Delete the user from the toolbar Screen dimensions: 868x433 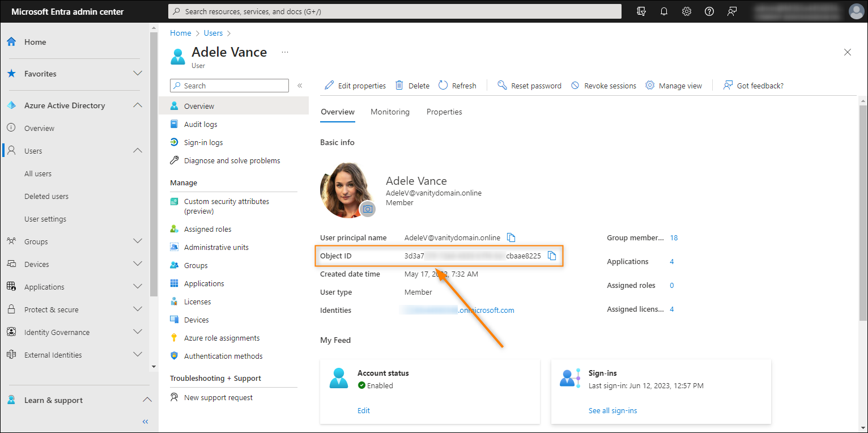pos(412,86)
